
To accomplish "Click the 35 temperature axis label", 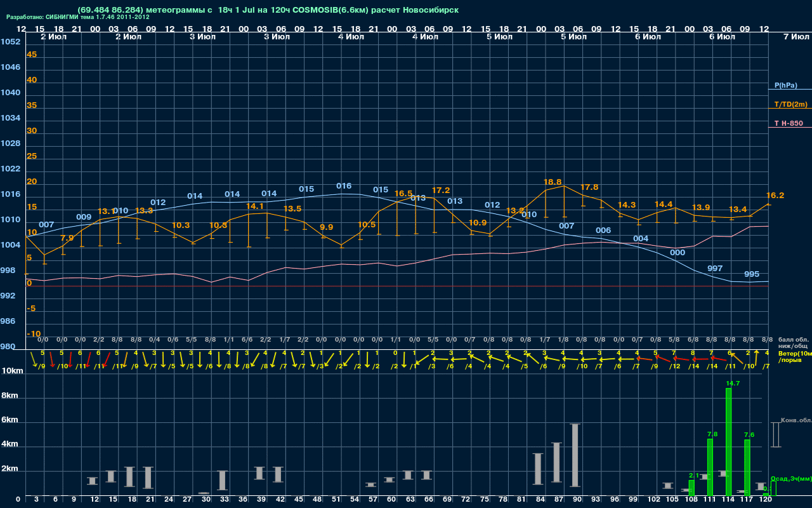I will point(32,105).
